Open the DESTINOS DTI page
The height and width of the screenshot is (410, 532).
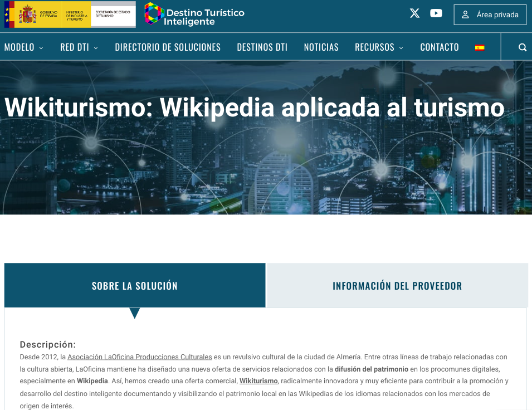point(262,47)
